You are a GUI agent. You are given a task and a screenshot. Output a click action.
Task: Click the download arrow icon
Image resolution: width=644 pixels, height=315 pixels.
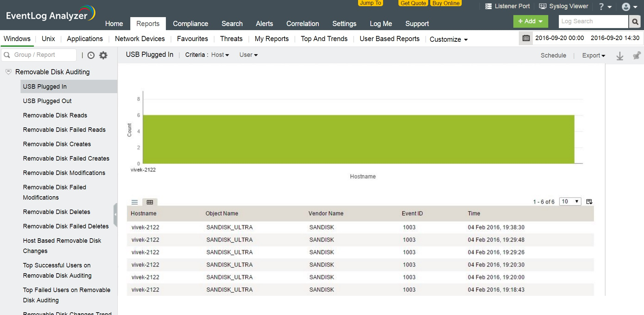click(x=620, y=56)
